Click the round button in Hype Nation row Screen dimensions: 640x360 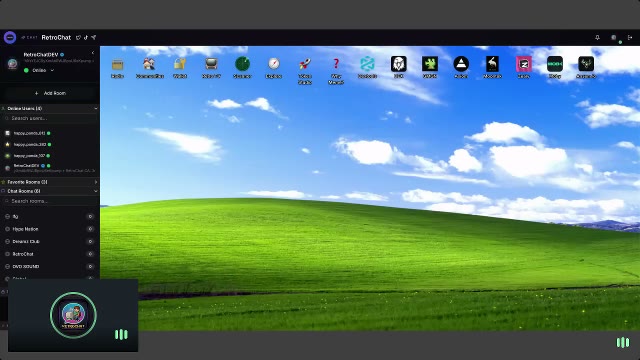point(91,229)
